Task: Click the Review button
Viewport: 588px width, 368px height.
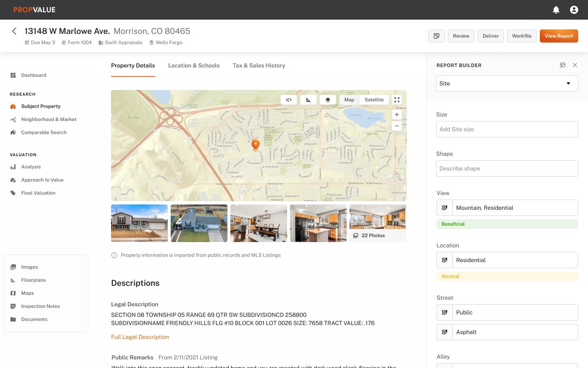Action: 461,36
